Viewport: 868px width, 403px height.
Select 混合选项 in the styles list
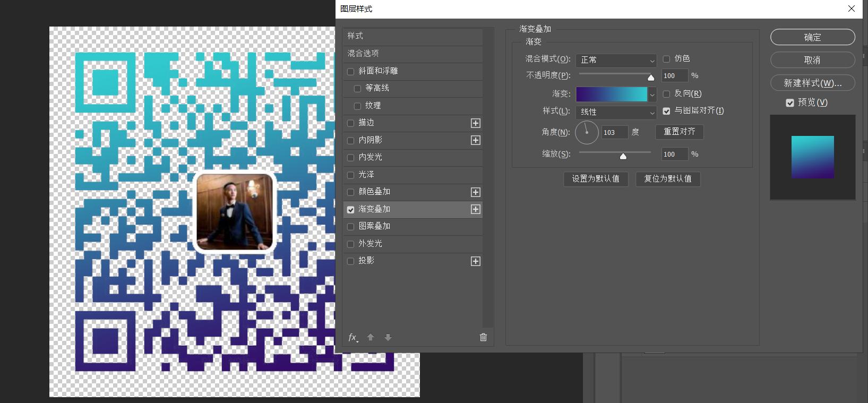coord(363,54)
